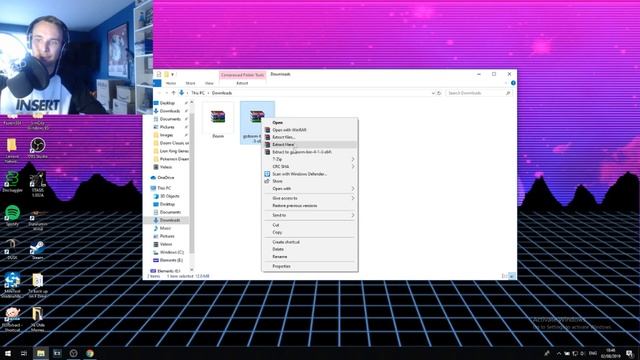The height and width of the screenshot is (360, 640).
Task: Click Open at top of context menu
Action: (x=310, y=122)
